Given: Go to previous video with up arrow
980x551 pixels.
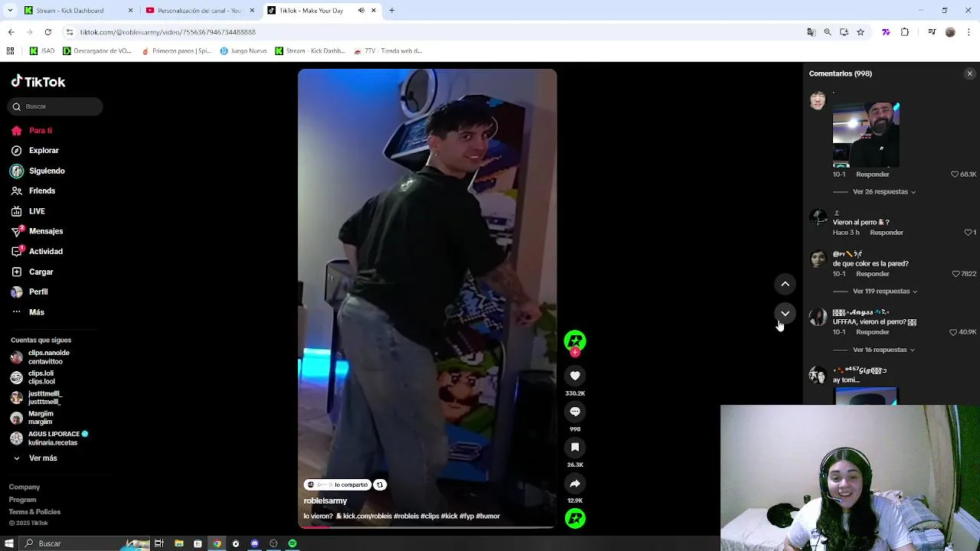Looking at the screenshot, I should [785, 284].
